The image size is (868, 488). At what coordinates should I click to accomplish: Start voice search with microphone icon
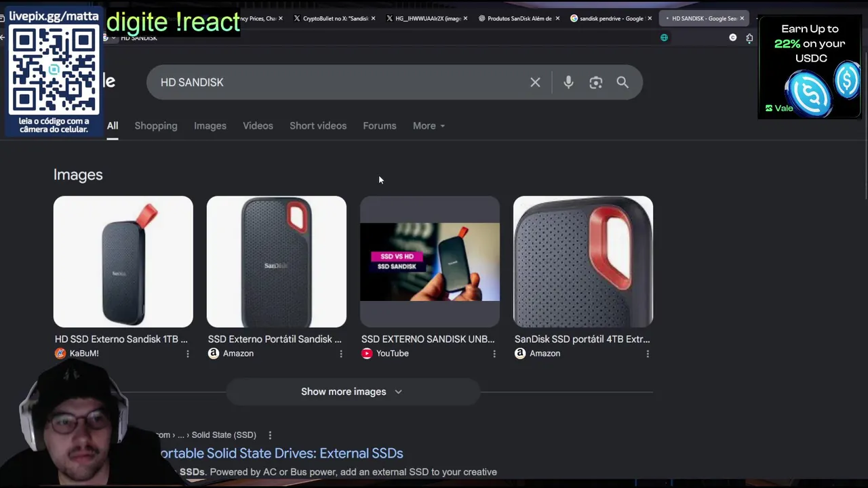[x=568, y=82]
